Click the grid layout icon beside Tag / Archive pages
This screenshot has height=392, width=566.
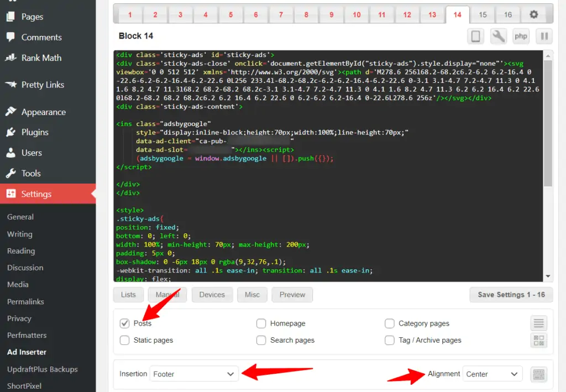tap(538, 340)
